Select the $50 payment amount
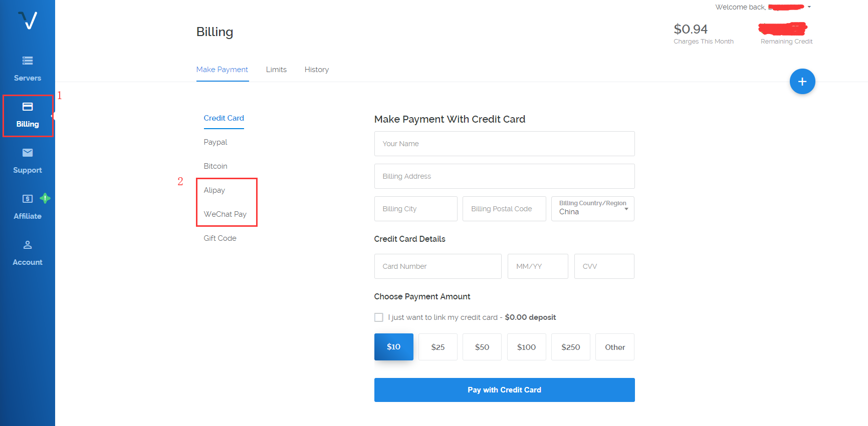 (x=482, y=347)
